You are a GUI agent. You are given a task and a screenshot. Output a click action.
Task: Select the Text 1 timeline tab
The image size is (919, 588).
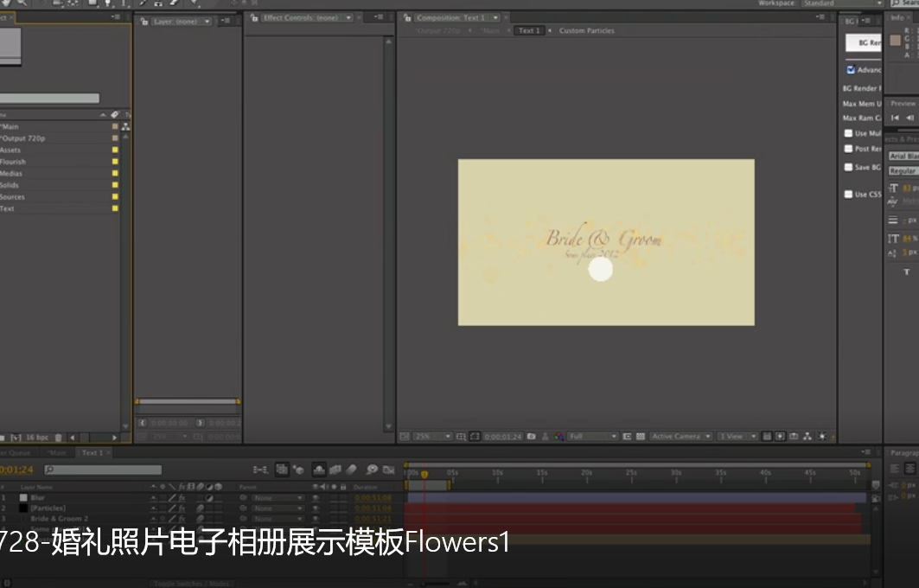pyautogui.click(x=92, y=452)
